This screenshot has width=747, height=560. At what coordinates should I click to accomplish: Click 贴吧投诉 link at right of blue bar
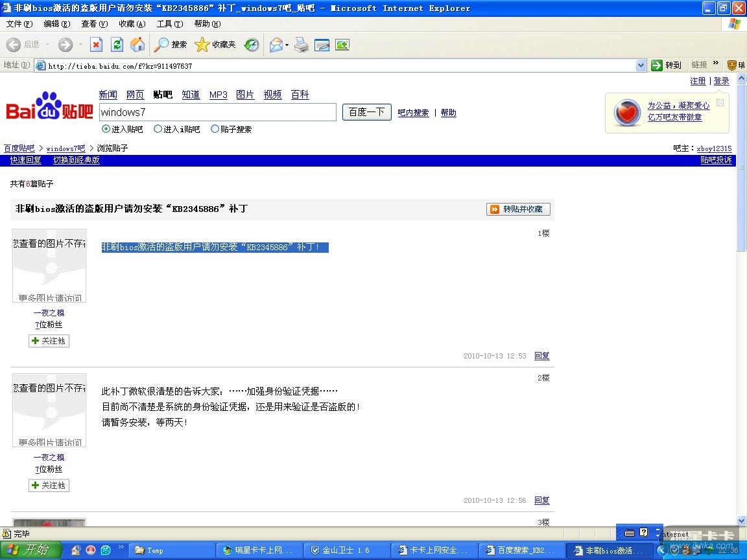pos(716,160)
